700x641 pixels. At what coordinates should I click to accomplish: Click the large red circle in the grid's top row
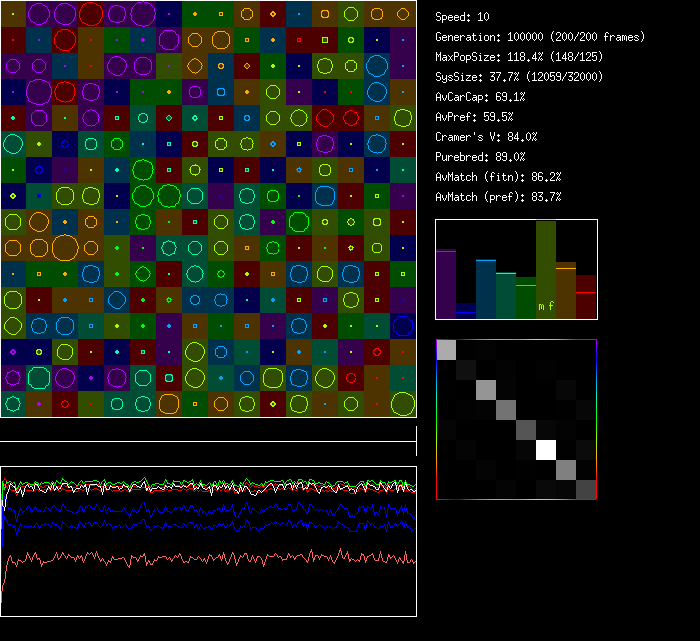pos(91,13)
